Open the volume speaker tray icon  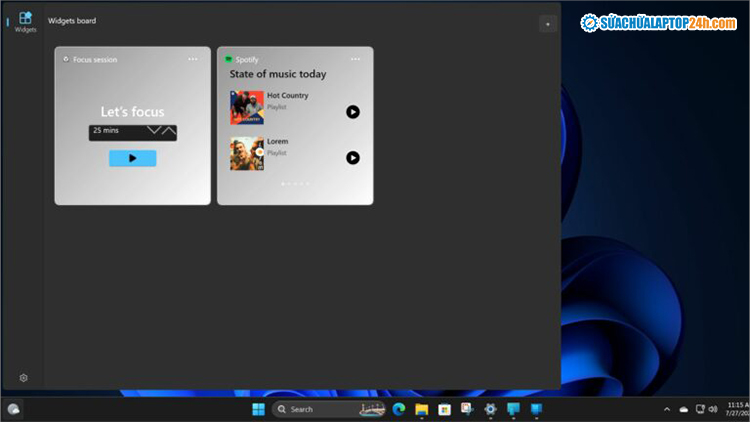point(713,409)
